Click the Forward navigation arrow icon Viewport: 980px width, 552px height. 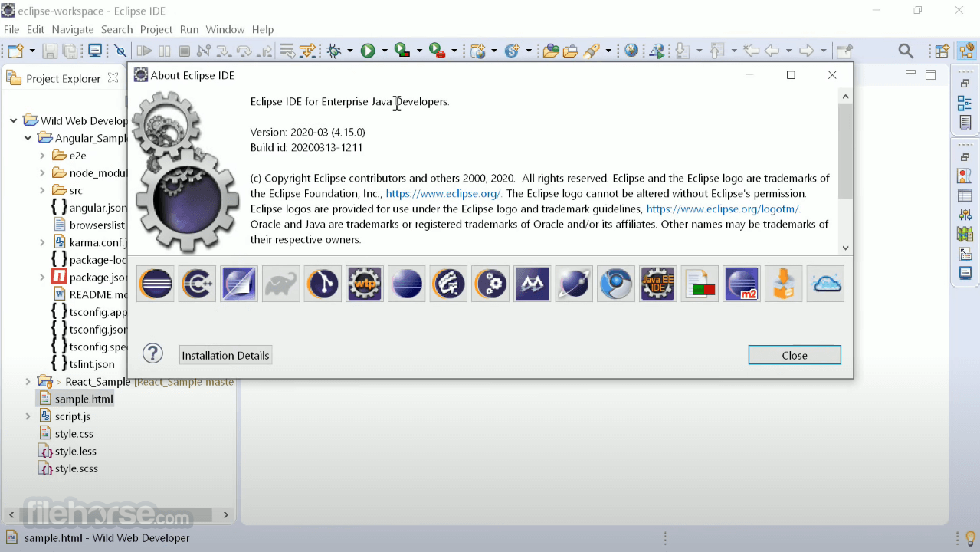coord(806,51)
